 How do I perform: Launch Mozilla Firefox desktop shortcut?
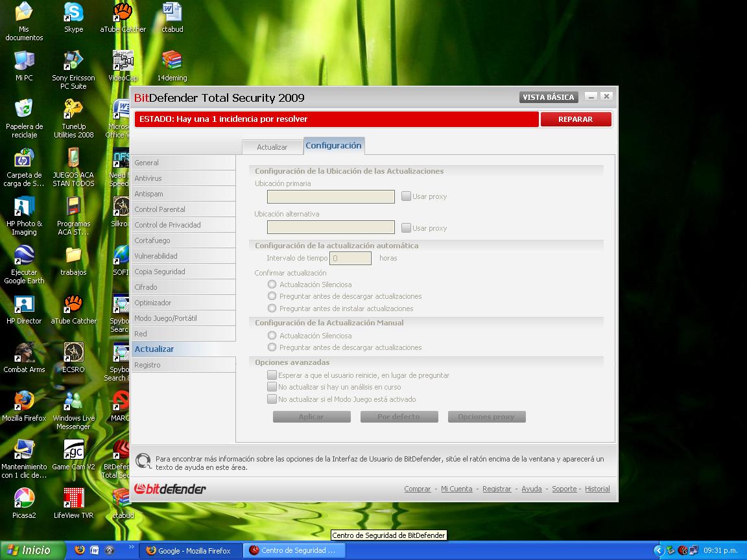[24, 406]
